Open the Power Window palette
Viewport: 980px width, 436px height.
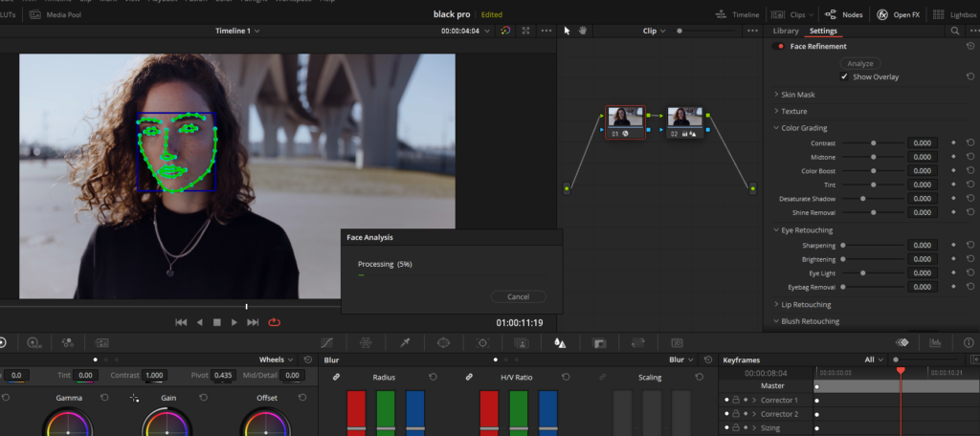pyautogui.click(x=443, y=342)
